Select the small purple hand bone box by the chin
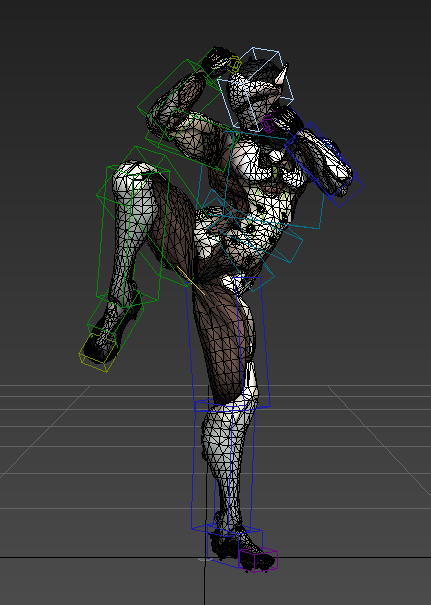The width and height of the screenshot is (431, 605). 267,124
